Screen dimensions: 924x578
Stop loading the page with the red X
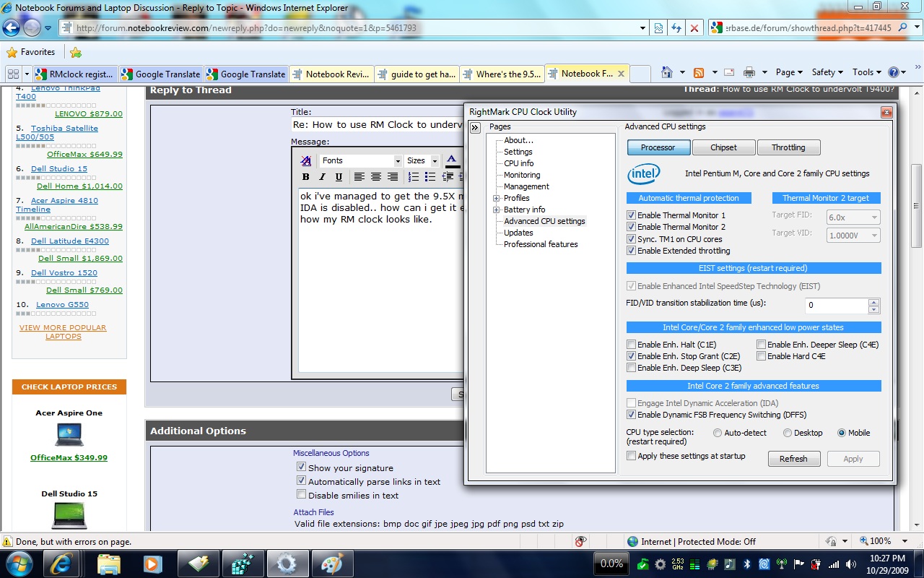[x=694, y=28]
